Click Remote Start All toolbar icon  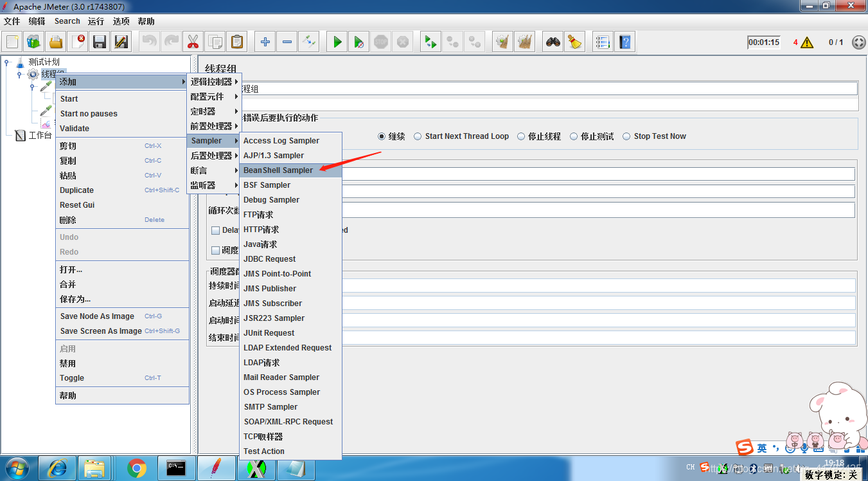click(x=431, y=42)
